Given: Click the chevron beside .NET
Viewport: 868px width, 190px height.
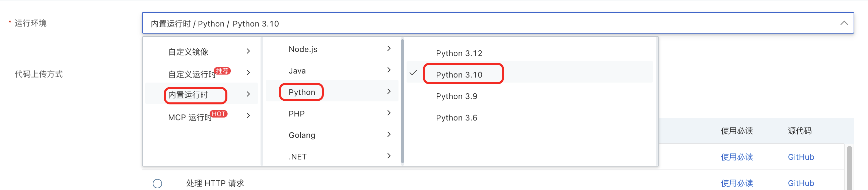Looking at the screenshot, I should pos(389,156).
